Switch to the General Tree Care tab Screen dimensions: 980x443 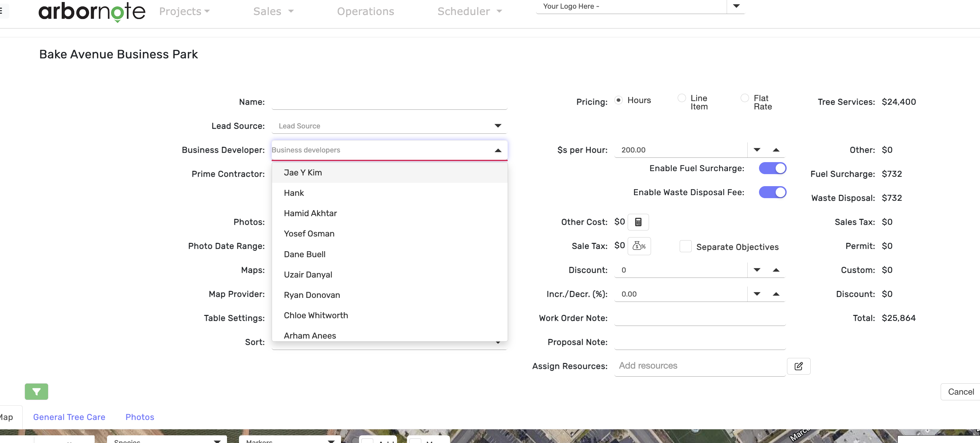click(x=69, y=417)
